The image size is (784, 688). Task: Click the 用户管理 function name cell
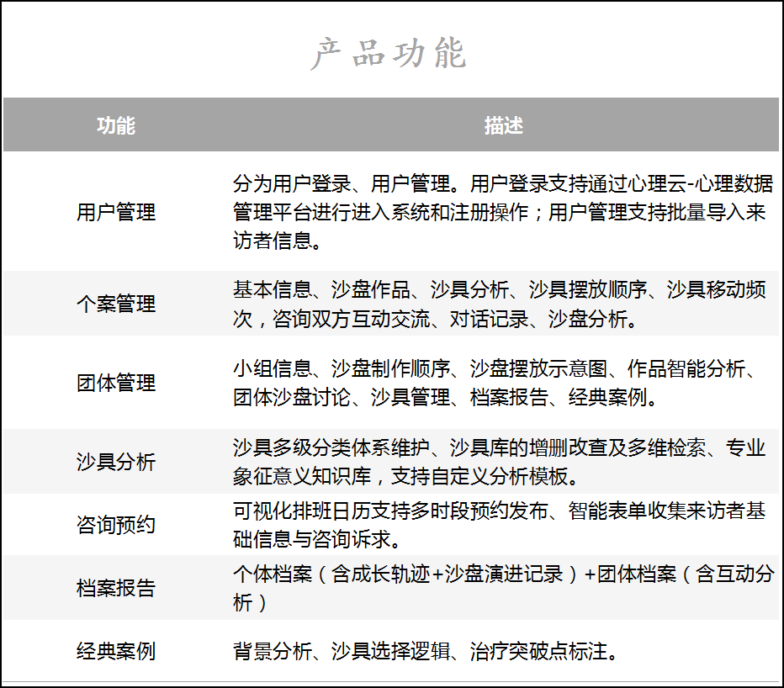coord(116,212)
